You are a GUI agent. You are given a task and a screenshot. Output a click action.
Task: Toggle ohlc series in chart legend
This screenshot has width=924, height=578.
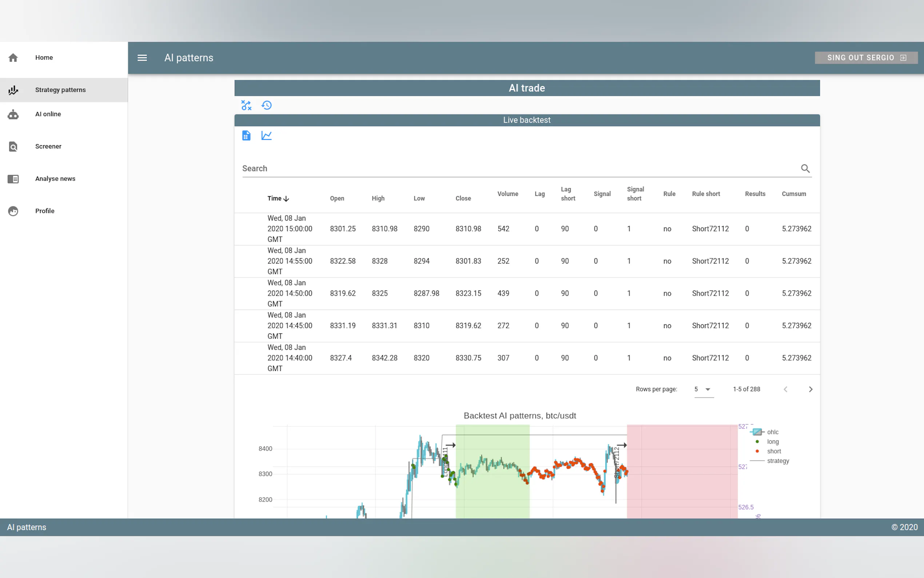click(x=772, y=432)
